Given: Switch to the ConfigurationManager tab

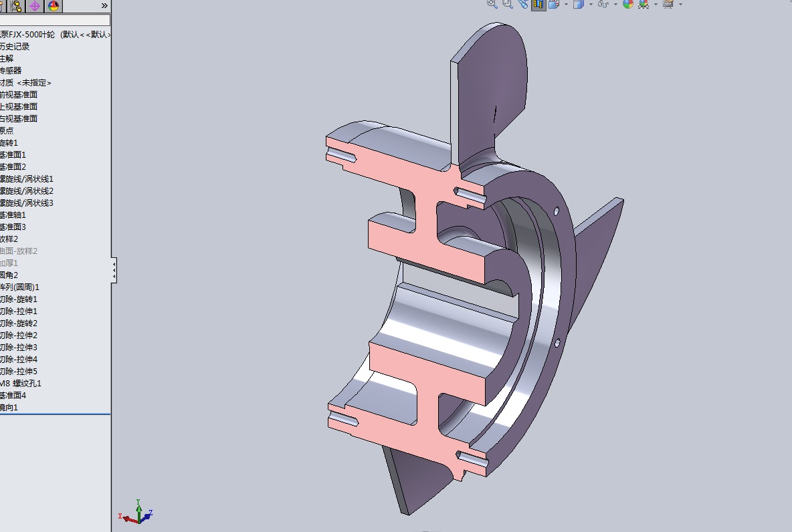Looking at the screenshot, I should click(17, 6).
